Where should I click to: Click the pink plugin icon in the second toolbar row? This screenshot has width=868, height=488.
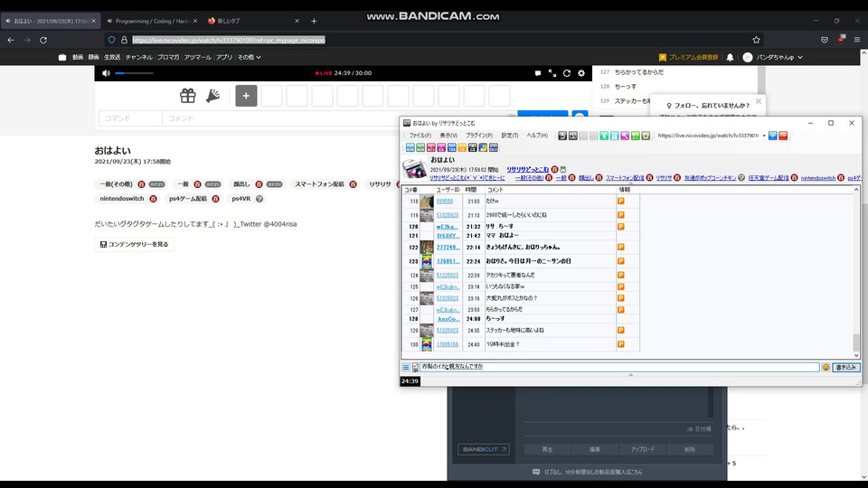click(x=430, y=147)
